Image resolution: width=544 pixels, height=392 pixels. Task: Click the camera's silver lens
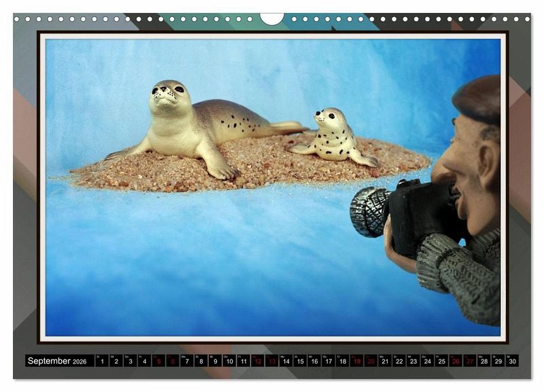pyautogui.click(x=369, y=211)
